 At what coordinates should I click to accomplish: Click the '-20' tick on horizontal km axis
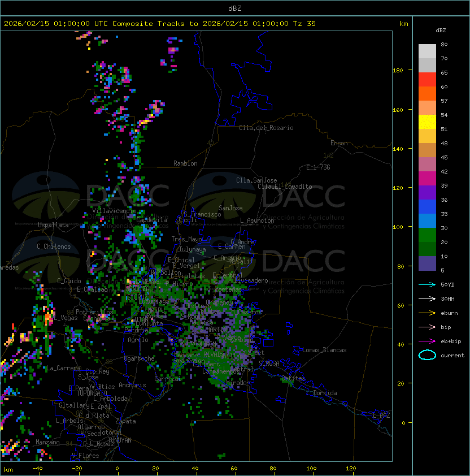[77, 469]
